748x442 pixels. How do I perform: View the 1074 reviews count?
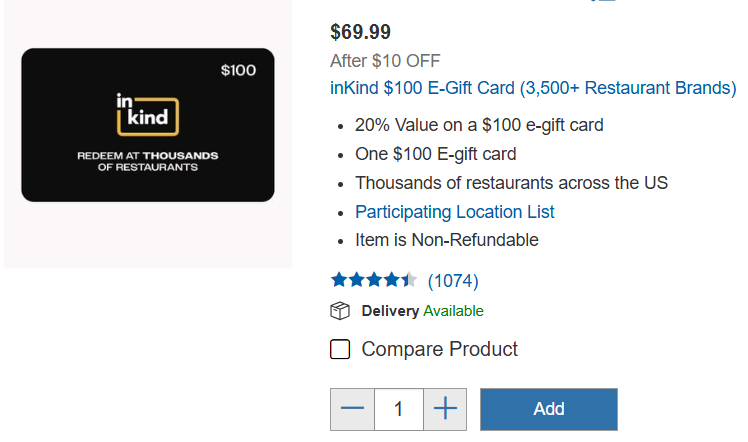pyautogui.click(x=453, y=280)
